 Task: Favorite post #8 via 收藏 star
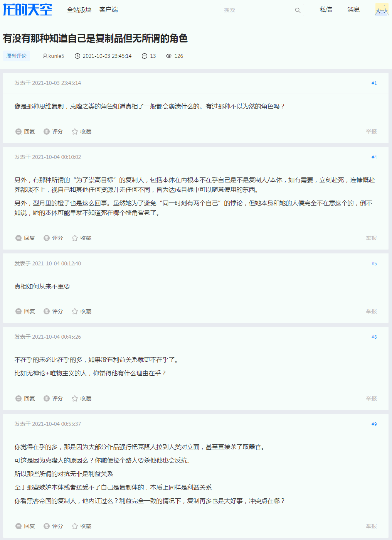[81, 398]
